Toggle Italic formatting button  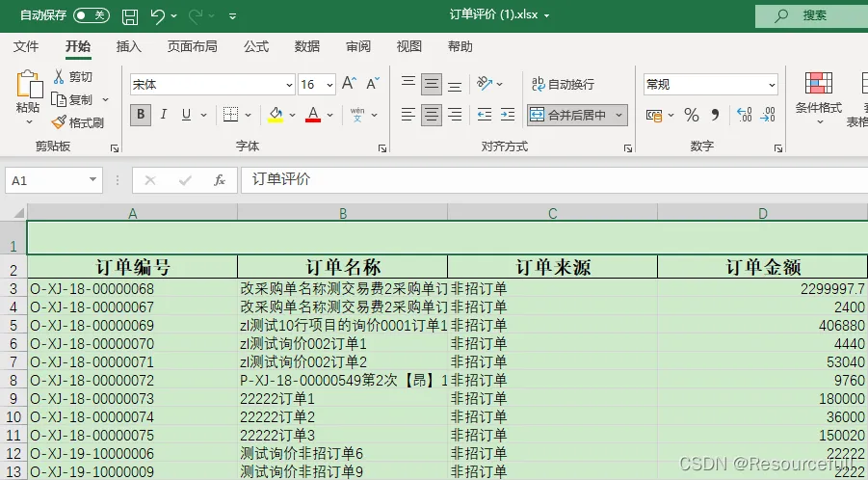[164, 115]
